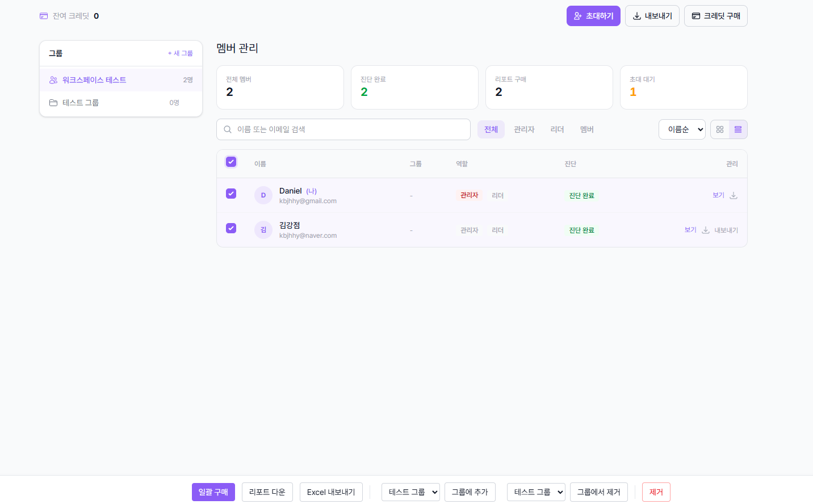Click 김강점's avatar circle
813x504 pixels.
coord(263,230)
